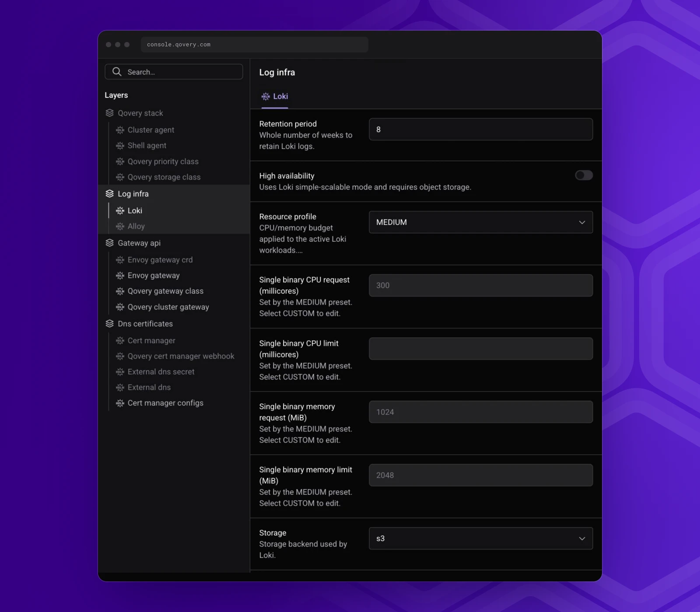Screen dimensions: 700x612
Task: Click the helm icon beside External dns secret
Action: click(120, 372)
